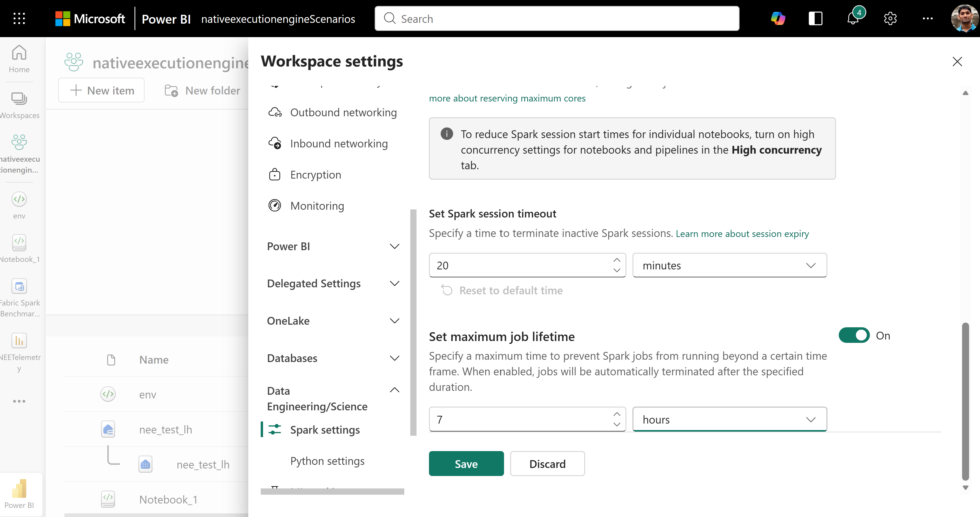The height and width of the screenshot is (517, 980).
Task: Open the Copilot icon in header
Action: point(778,18)
